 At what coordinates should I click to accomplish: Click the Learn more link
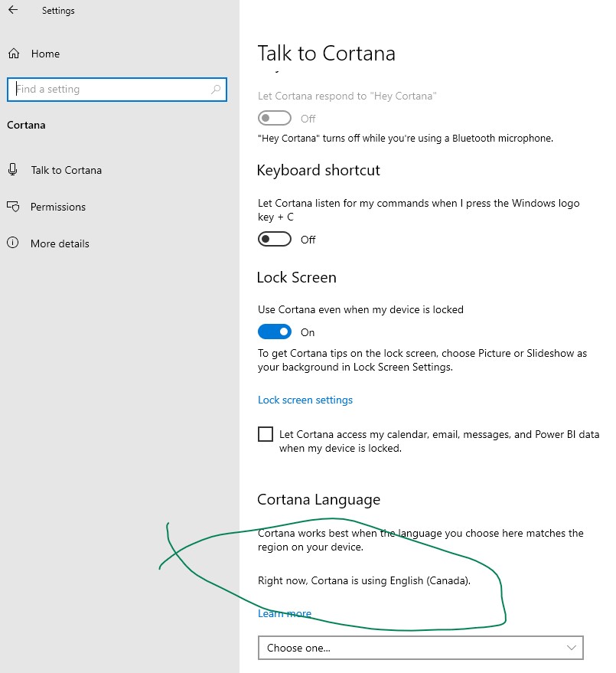285,614
